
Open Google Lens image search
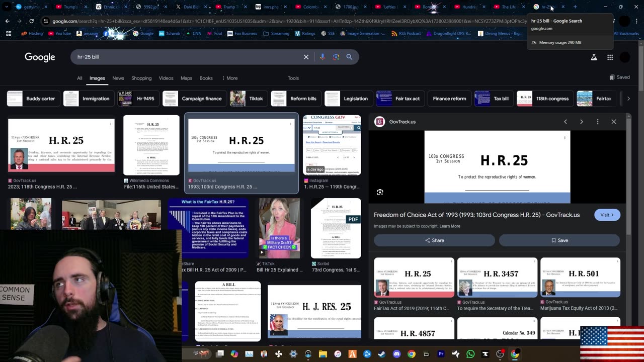click(x=336, y=57)
